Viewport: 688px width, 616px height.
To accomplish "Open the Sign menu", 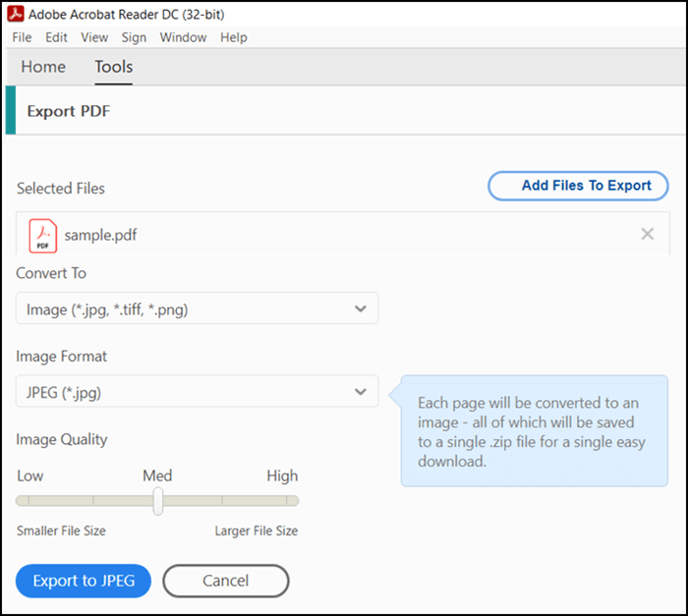I will click(x=134, y=37).
